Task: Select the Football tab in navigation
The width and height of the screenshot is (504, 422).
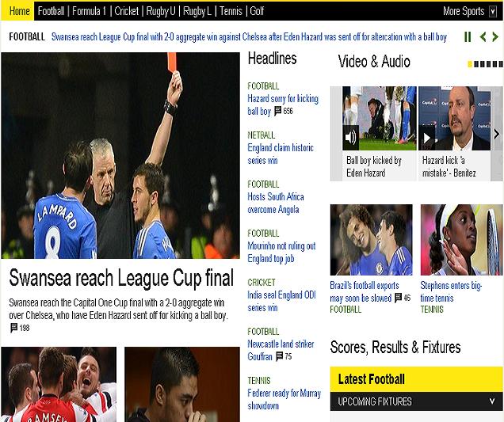Action: 51,11
